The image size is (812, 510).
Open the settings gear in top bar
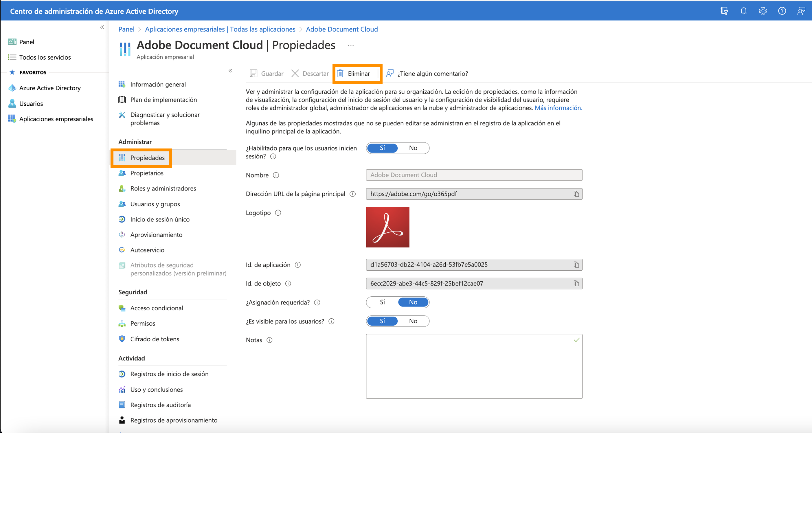[763, 10]
